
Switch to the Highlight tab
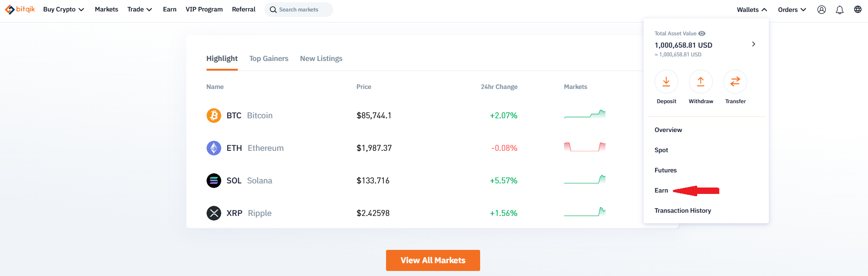[x=222, y=59]
